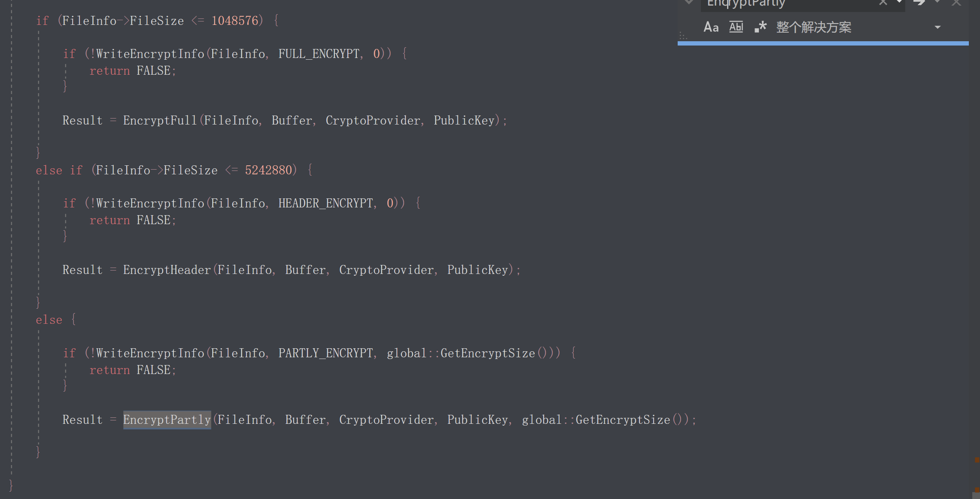Close the find panel
The image size is (980, 499).
(956, 3)
